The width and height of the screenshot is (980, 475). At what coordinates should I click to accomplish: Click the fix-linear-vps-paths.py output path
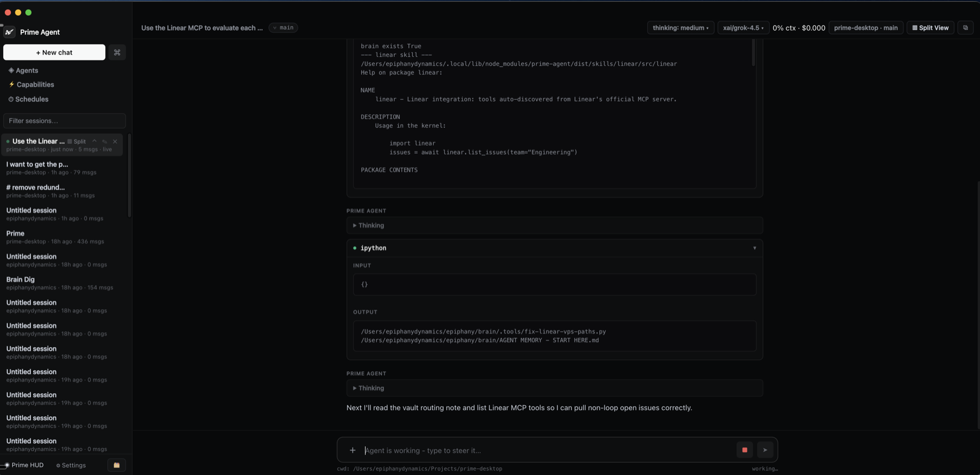click(x=483, y=332)
